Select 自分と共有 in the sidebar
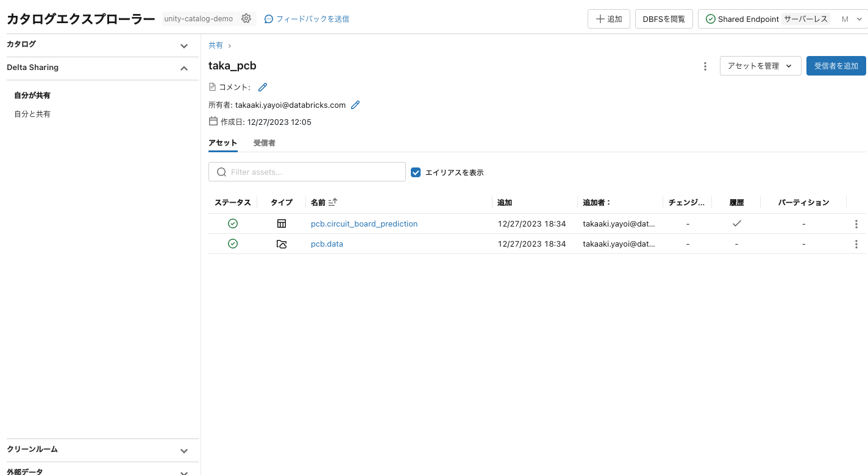Screen dimensions: 868x475 click(x=32, y=114)
